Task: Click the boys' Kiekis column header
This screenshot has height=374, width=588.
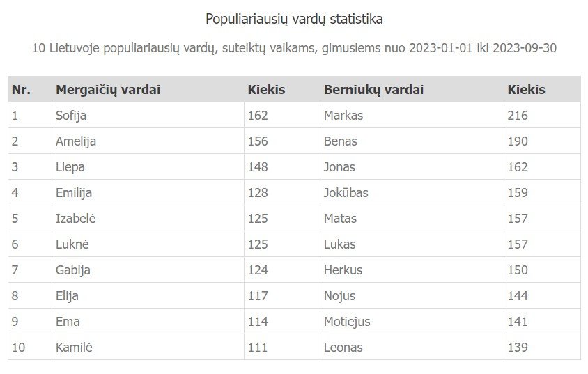Action: click(x=526, y=90)
